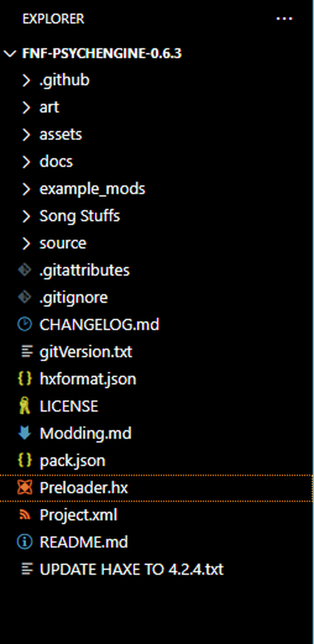Click the Haxe icon beside Preloader.hx
Viewport: 314px width, 644px height.
click(25, 487)
